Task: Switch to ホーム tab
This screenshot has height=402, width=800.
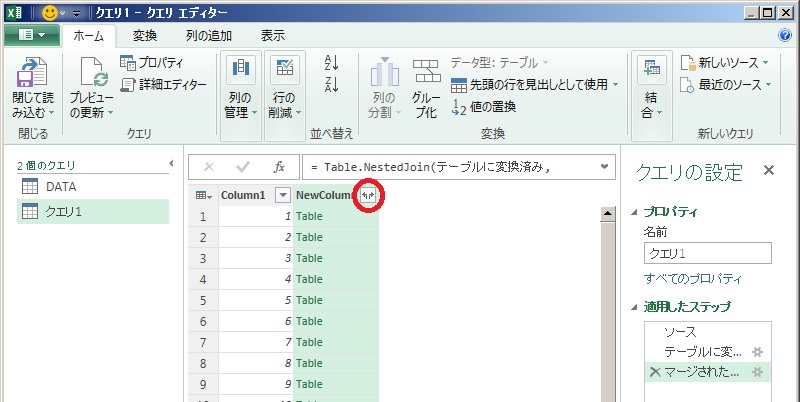Action: point(89,36)
